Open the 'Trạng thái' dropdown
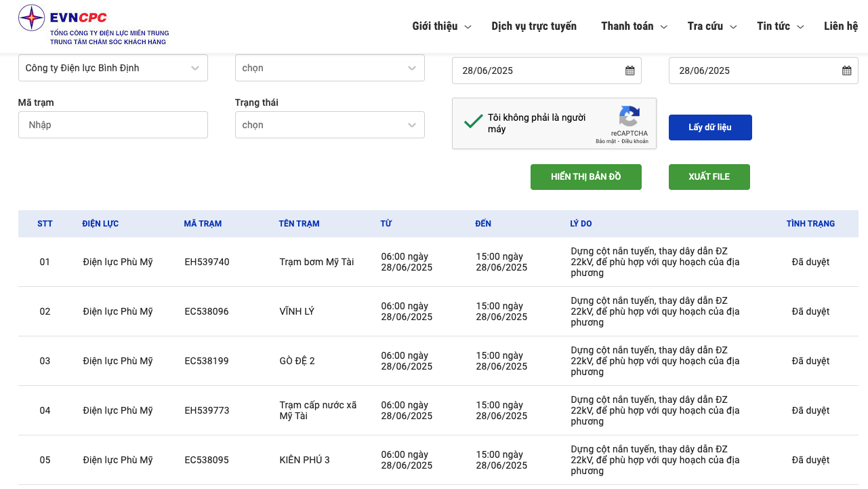The image size is (868, 489). (330, 125)
